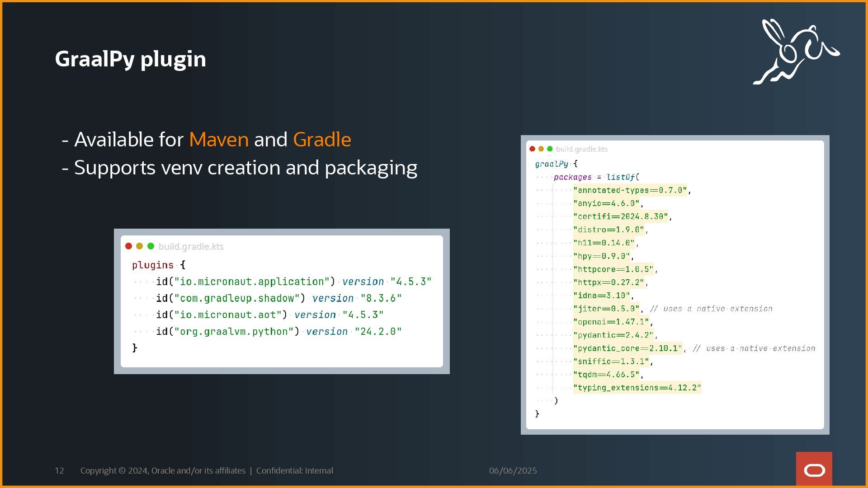The height and width of the screenshot is (488, 868).
Task: Click the jiter==0.5.0 package entry
Action: 606,309
